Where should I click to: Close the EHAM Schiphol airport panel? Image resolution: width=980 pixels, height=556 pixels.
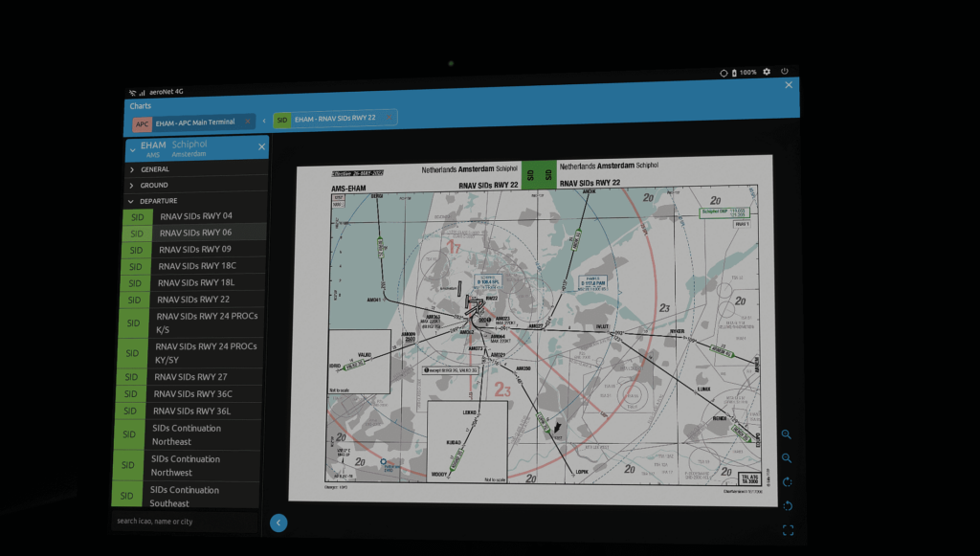coord(262,146)
